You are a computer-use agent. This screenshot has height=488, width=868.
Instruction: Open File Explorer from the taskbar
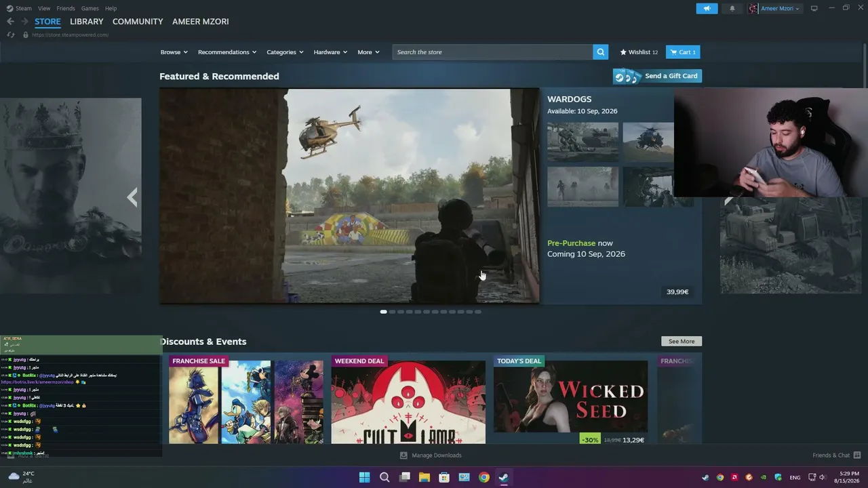coord(425,477)
